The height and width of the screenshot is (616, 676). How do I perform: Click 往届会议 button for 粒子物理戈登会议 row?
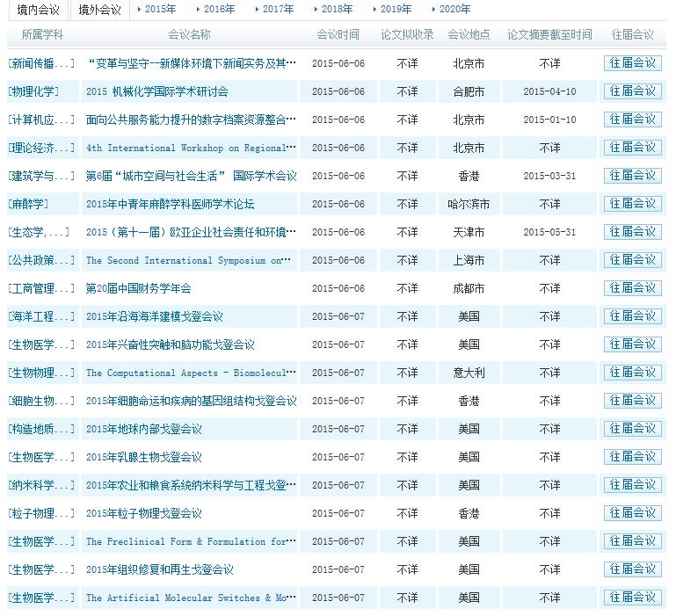pos(632,513)
